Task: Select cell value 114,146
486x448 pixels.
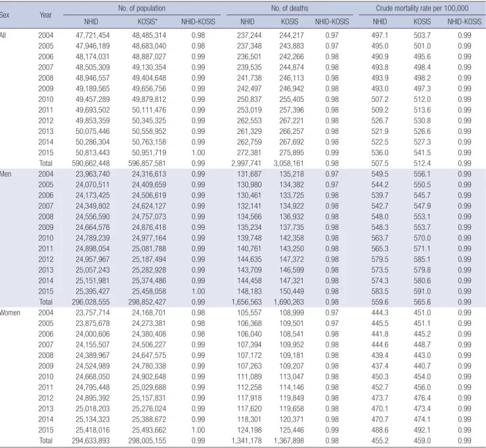Action: point(292,387)
